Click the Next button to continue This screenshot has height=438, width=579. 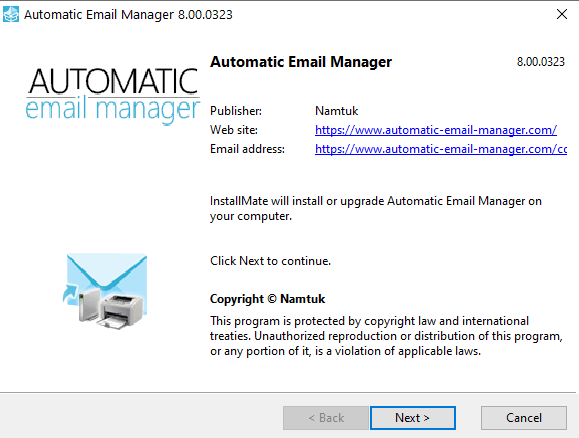pos(413,418)
